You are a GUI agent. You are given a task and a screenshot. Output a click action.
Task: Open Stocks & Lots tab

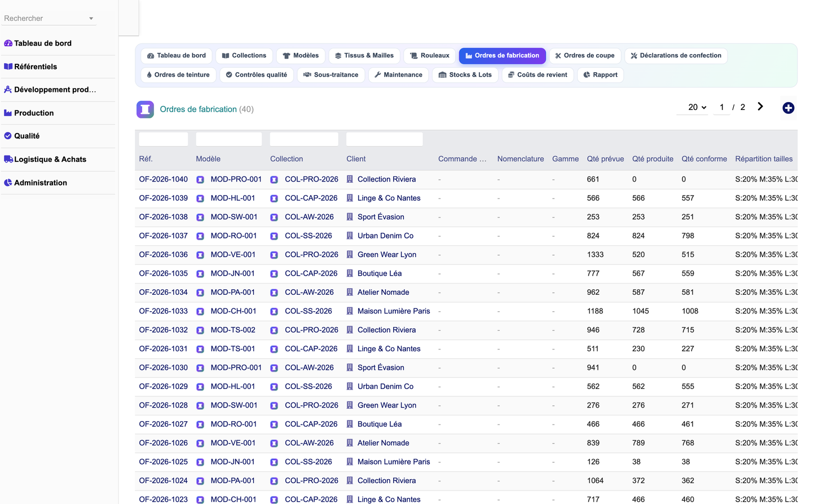point(465,75)
